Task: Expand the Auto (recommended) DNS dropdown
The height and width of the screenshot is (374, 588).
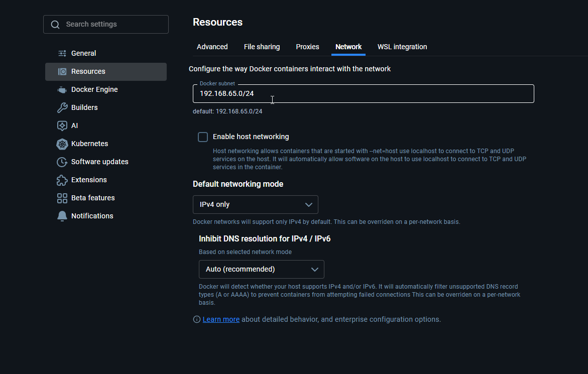Action: (x=261, y=269)
